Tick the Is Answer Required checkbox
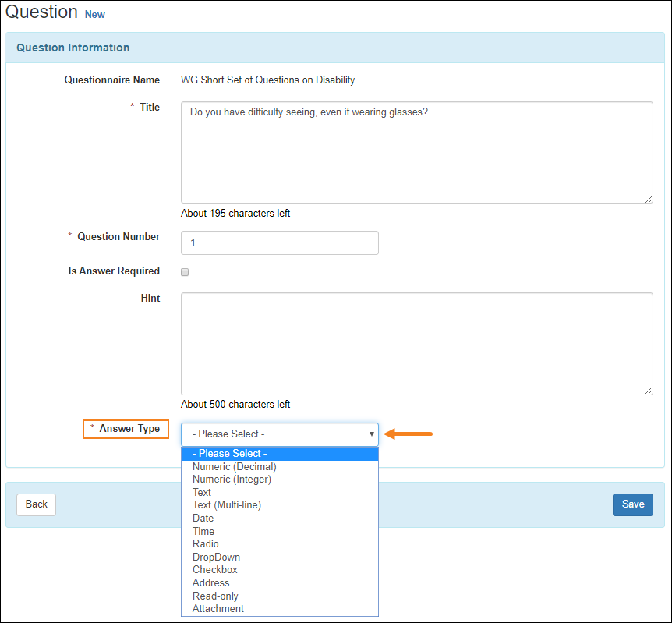The height and width of the screenshot is (623, 672). click(x=185, y=272)
